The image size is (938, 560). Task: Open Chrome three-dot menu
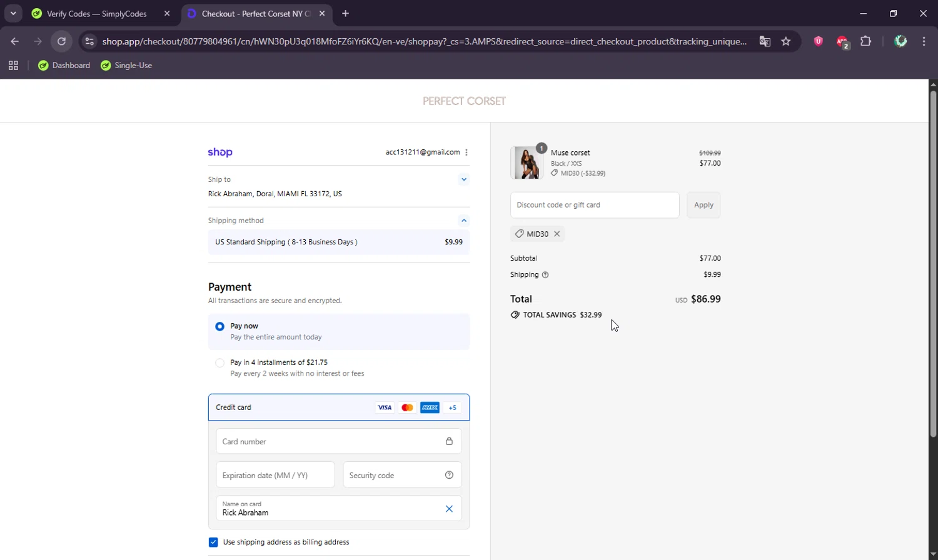coord(924,41)
